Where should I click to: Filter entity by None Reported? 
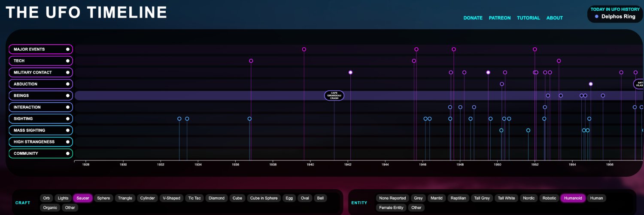(392, 198)
